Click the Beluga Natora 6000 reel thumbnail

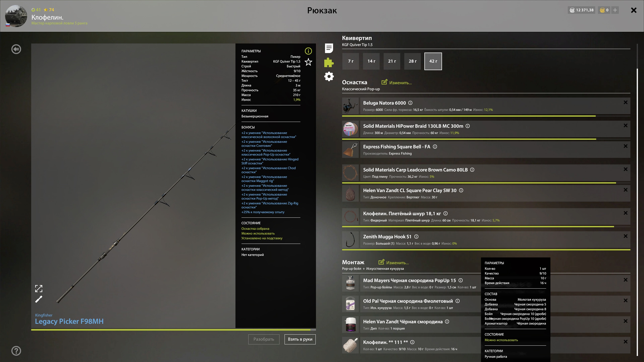(350, 106)
